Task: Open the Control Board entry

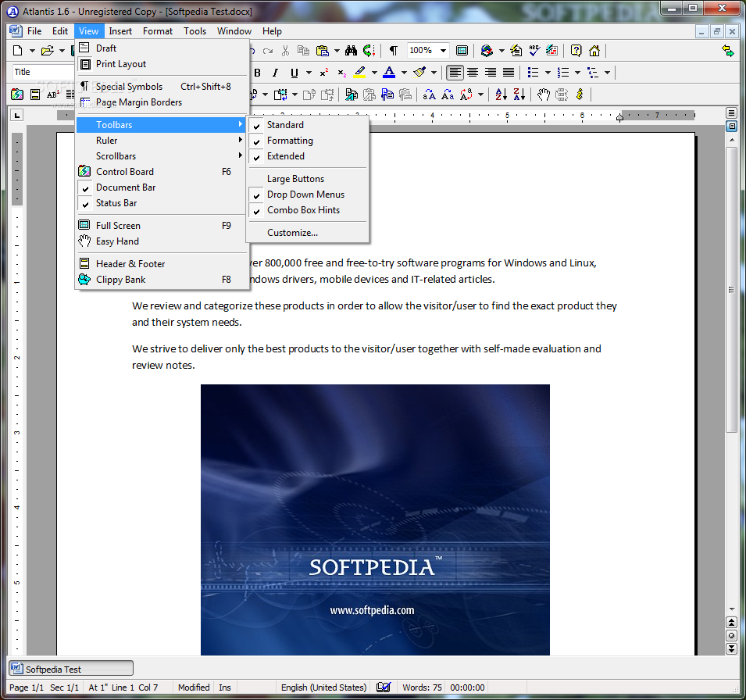Action: click(162, 172)
